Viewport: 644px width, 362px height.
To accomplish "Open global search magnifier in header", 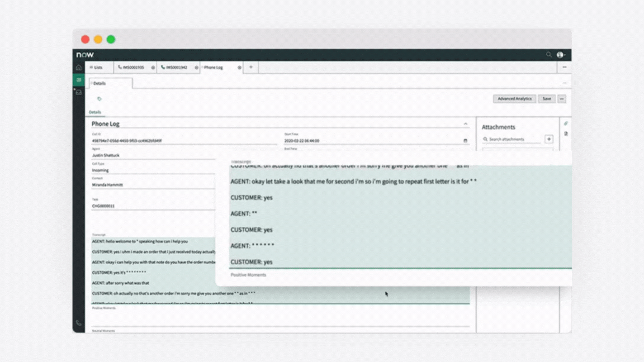I will (x=549, y=55).
